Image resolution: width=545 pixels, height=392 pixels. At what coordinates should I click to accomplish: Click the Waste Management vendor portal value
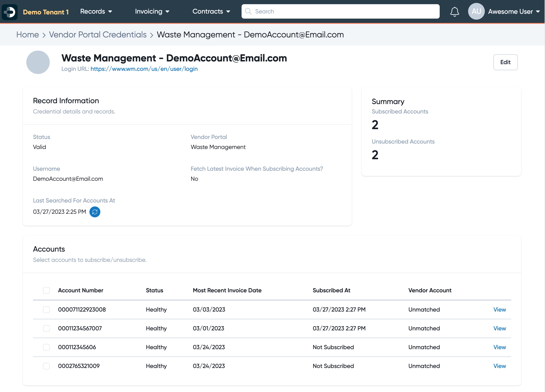point(218,147)
